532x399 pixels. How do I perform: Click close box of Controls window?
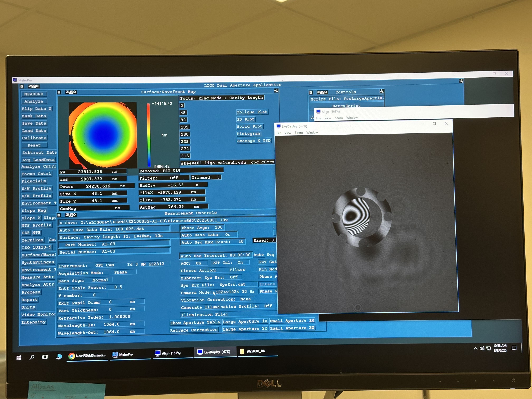click(x=310, y=92)
